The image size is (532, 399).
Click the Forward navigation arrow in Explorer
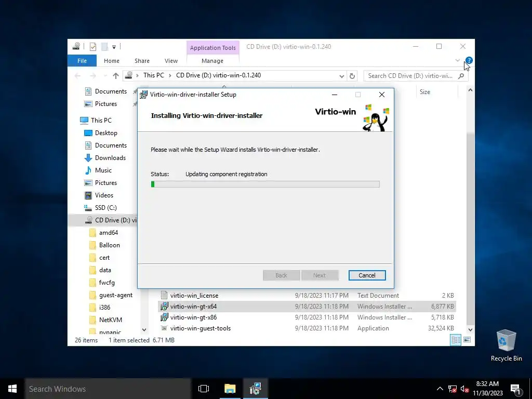click(93, 76)
